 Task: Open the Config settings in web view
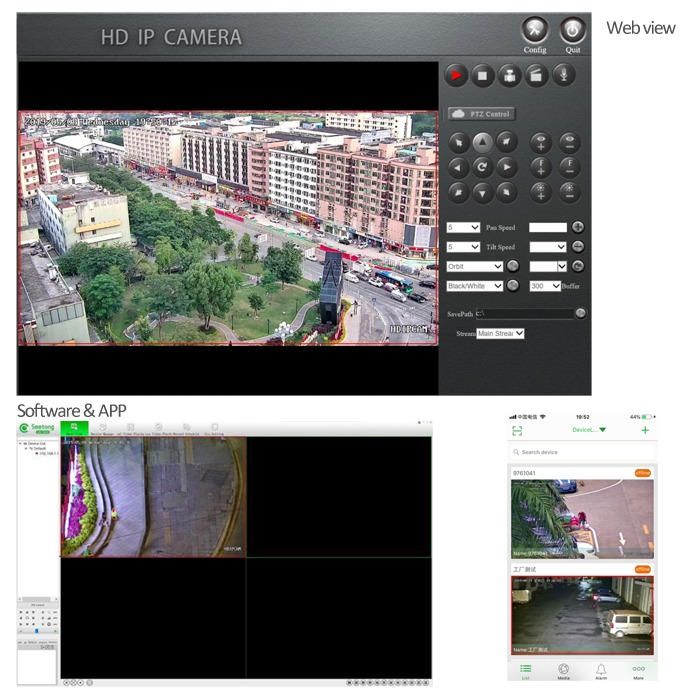click(x=534, y=30)
